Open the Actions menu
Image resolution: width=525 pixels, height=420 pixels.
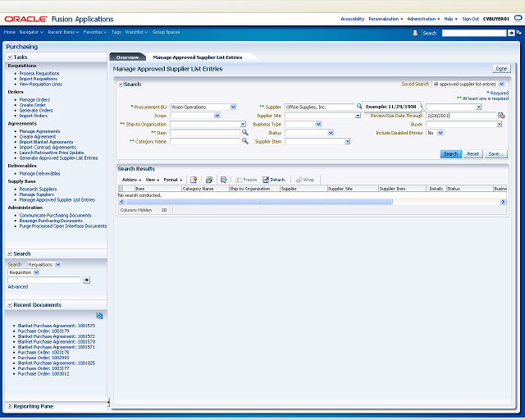(131, 180)
